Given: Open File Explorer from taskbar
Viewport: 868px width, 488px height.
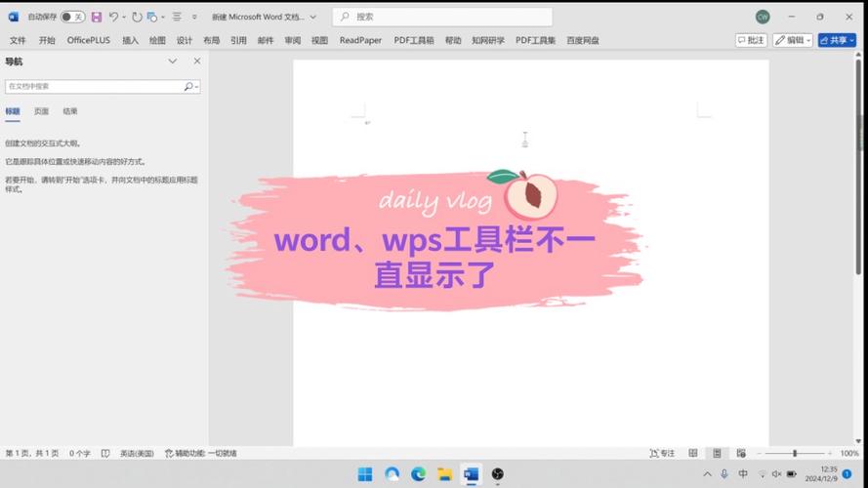Looking at the screenshot, I should click(444, 474).
